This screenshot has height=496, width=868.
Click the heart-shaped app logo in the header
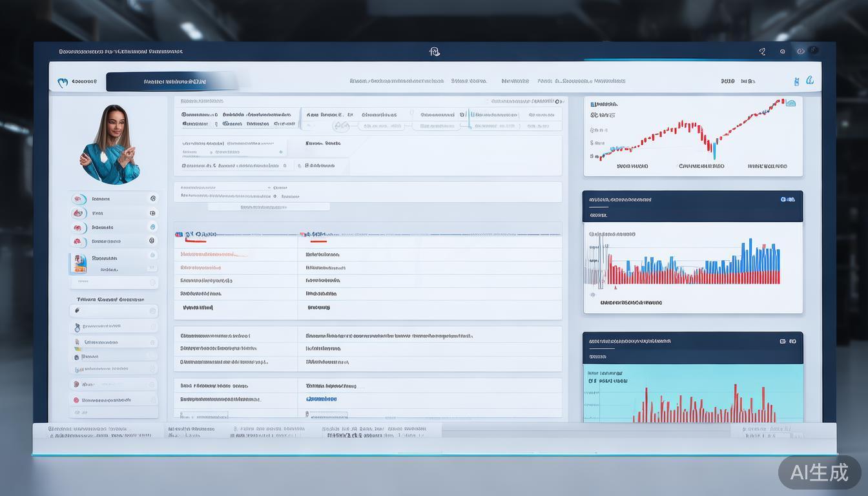click(63, 82)
